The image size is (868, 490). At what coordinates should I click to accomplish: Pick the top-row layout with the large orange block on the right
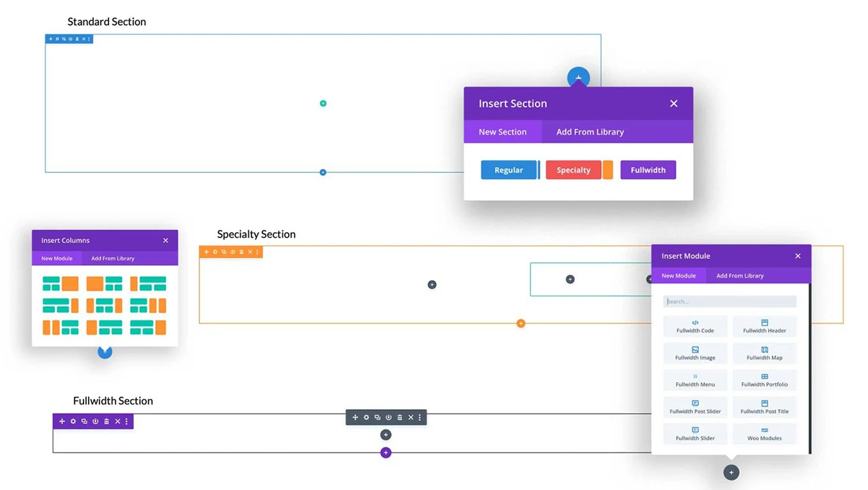[60, 284]
